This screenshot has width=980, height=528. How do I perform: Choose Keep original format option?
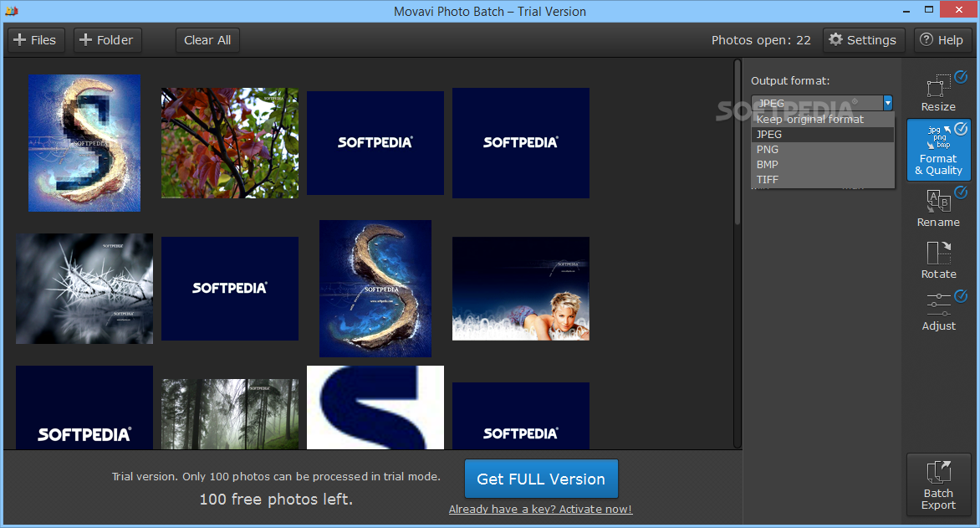pyautogui.click(x=823, y=119)
